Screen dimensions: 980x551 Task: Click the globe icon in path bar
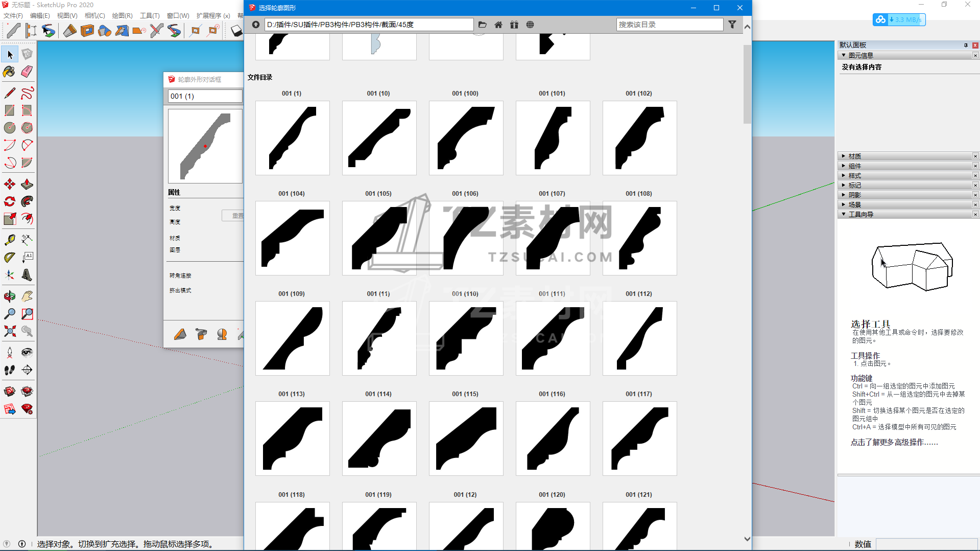pyautogui.click(x=530, y=25)
